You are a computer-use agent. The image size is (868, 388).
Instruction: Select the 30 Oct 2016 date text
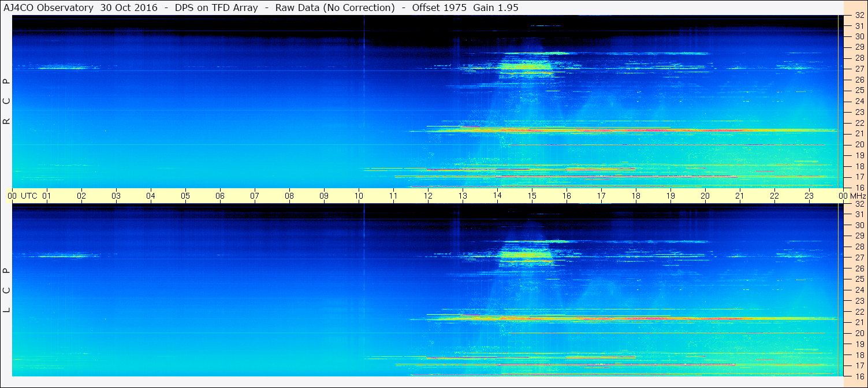[129, 8]
